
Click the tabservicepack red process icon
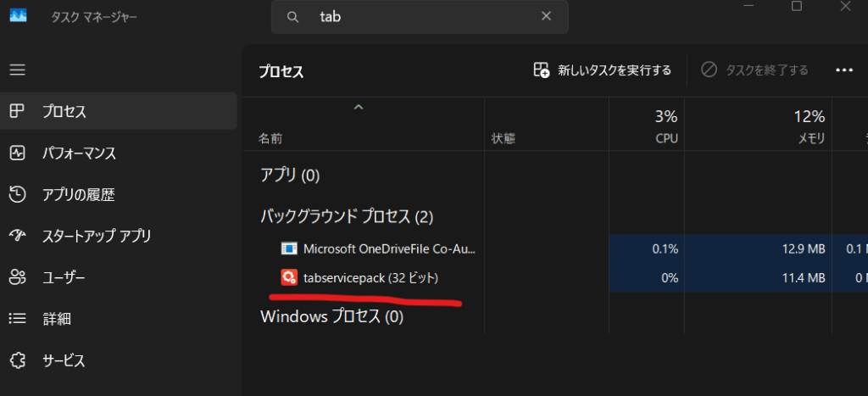(289, 277)
